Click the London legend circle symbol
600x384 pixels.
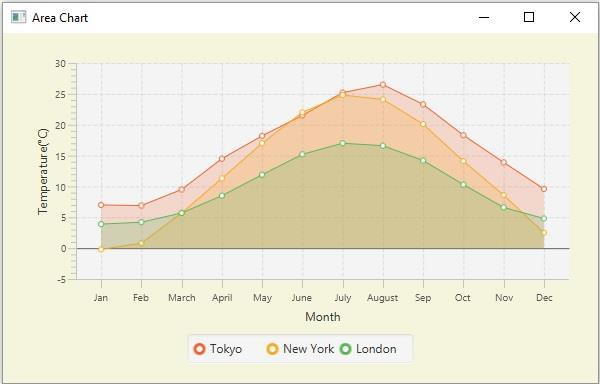pyautogui.click(x=346, y=349)
